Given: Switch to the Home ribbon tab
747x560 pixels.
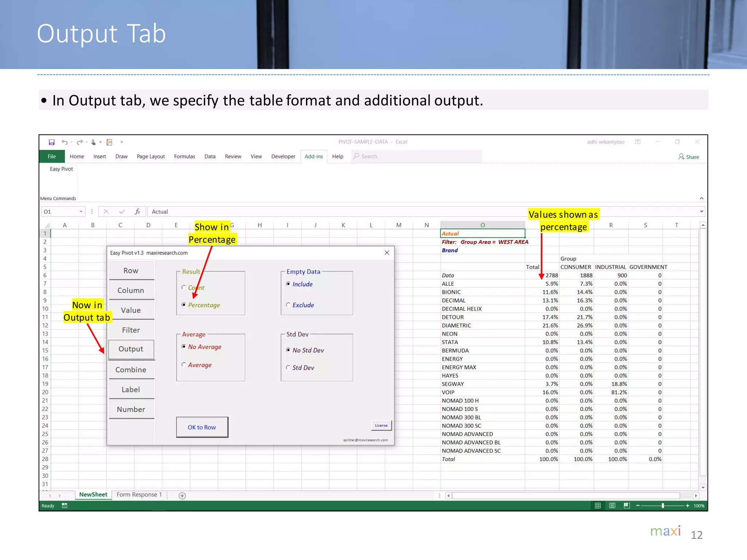Looking at the screenshot, I should tap(77, 156).
